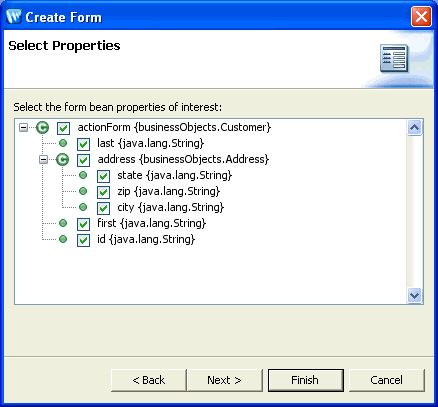Viewport: 438px width, 407px height.
Task: Click the green property dot beside last
Action: [x=63, y=143]
